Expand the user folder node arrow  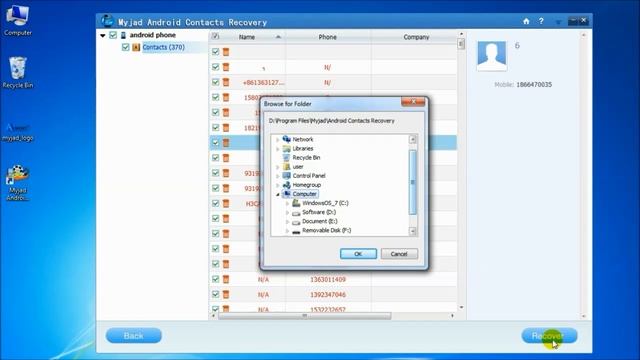278,167
